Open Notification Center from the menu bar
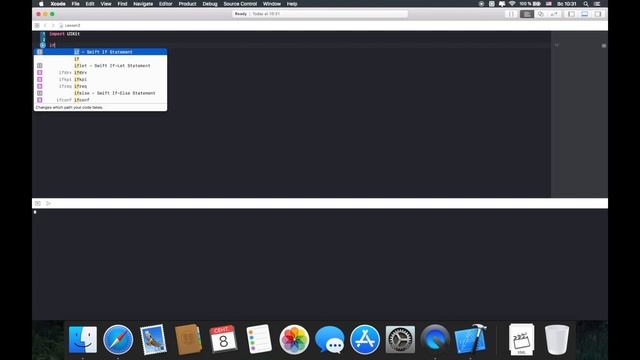This screenshot has height=360, width=640. 597,4
